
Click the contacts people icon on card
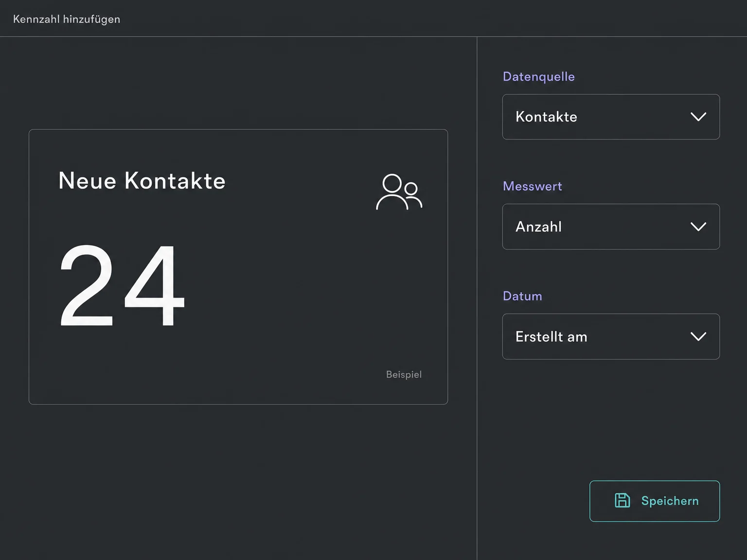399,192
